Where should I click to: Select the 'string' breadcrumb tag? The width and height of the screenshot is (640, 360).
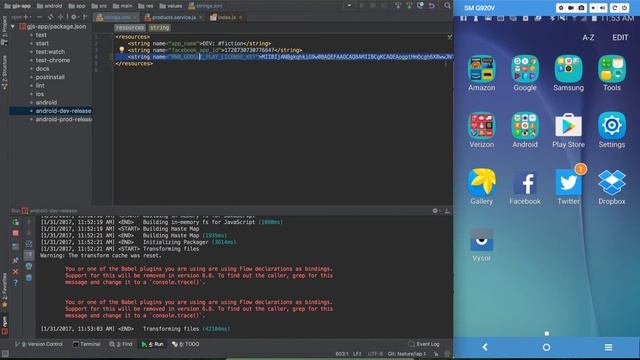(x=159, y=28)
